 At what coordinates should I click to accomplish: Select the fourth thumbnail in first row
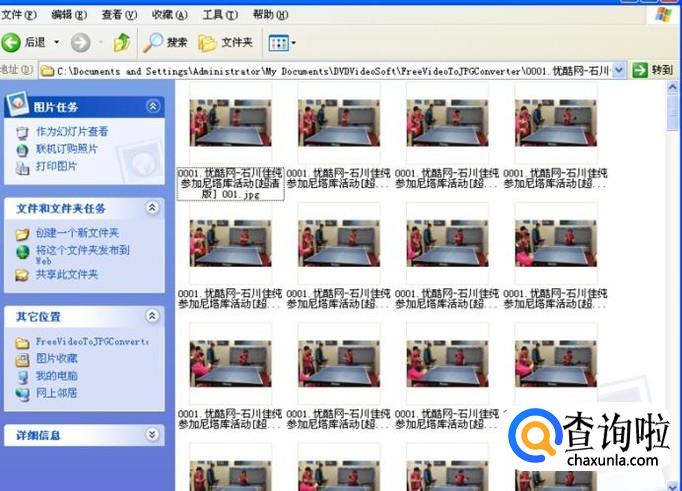pos(556,123)
